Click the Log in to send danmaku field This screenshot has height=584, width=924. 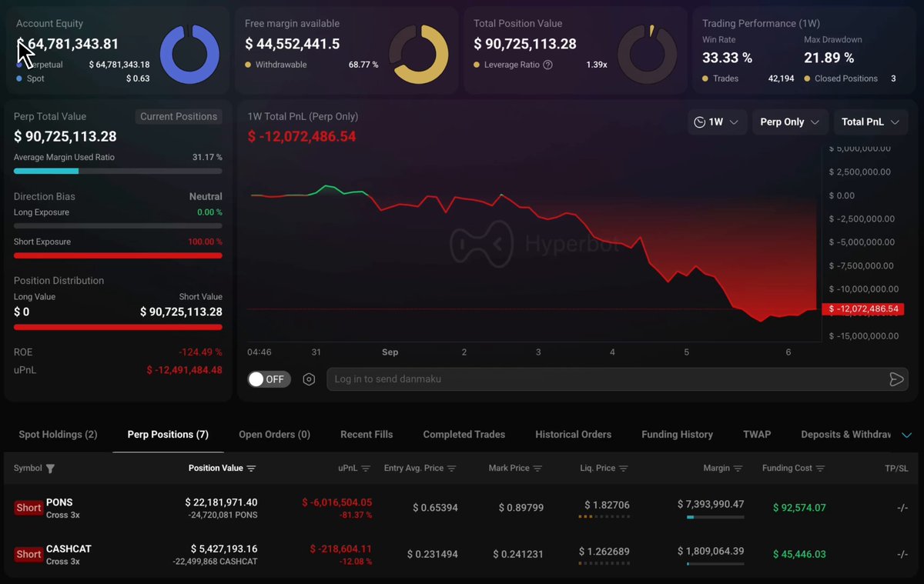[x=608, y=379]
